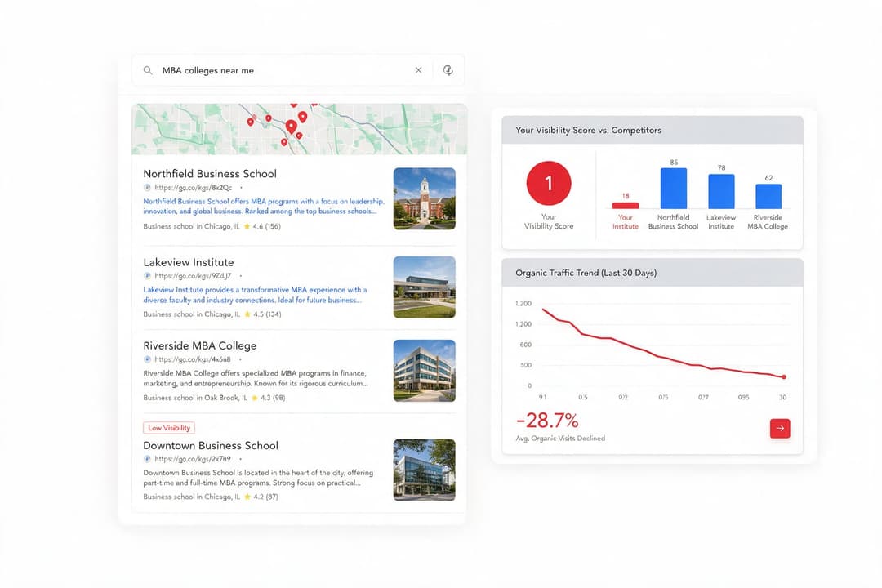The width and height of the screenshot is (882, 588).
Task: Click the favicon beside the Northfield result URL
Action: coord(147,188)
